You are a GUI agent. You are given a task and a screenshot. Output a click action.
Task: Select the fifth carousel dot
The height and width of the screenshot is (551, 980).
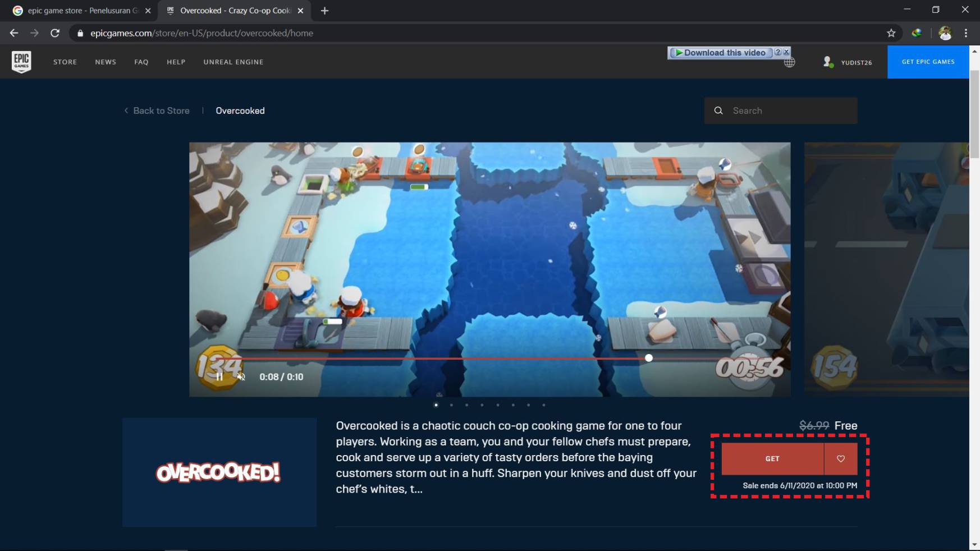pos(498,405)
